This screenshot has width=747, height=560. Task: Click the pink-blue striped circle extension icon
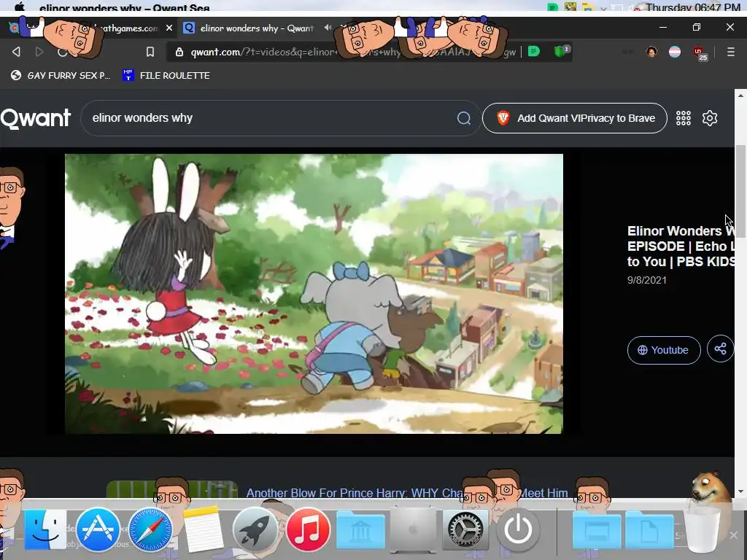click(x=675, y=52)
